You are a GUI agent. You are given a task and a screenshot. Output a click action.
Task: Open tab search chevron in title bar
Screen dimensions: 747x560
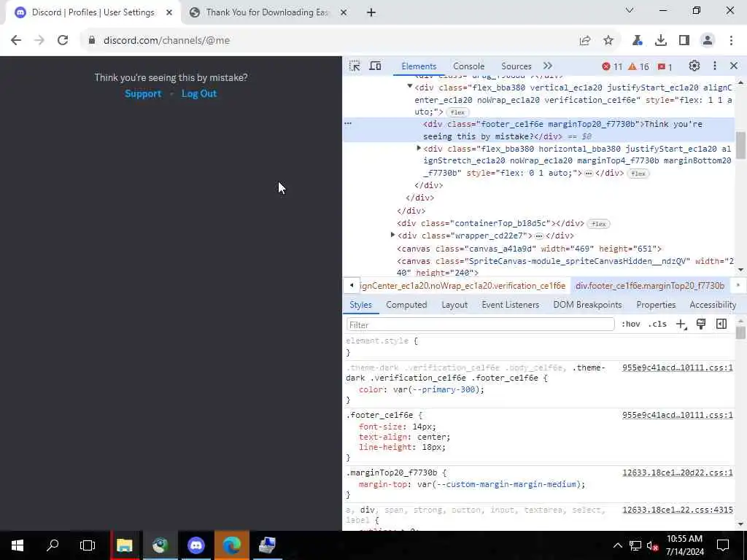click(x=630, y=10)
